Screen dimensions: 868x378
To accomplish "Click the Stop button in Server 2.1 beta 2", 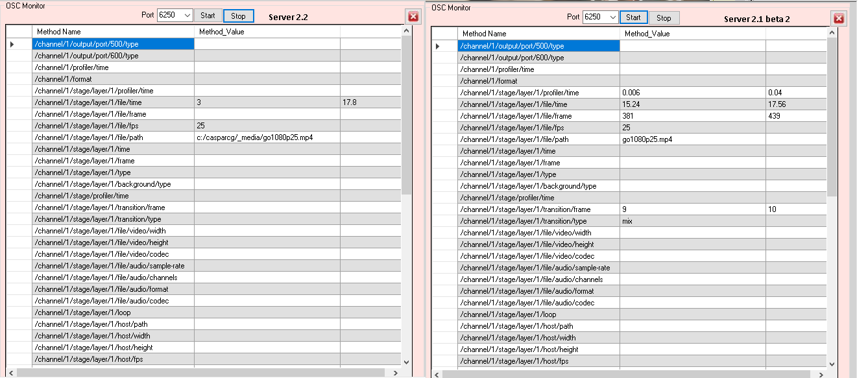I will [x=664, y=18].
